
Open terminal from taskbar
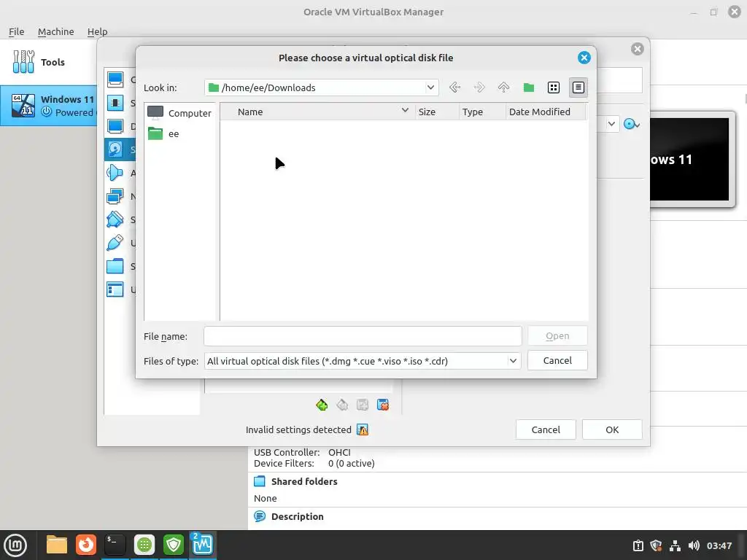(115, 545)
